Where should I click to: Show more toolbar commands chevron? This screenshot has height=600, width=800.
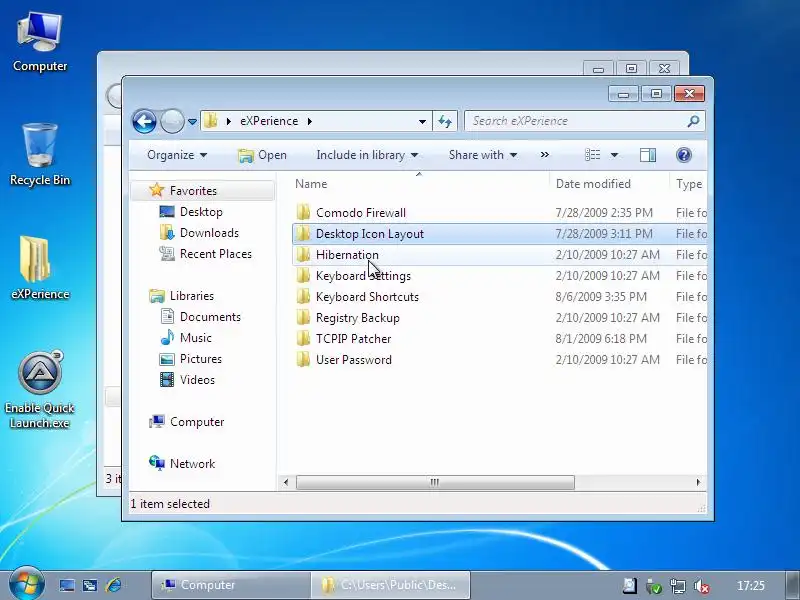tap(545, 155)
